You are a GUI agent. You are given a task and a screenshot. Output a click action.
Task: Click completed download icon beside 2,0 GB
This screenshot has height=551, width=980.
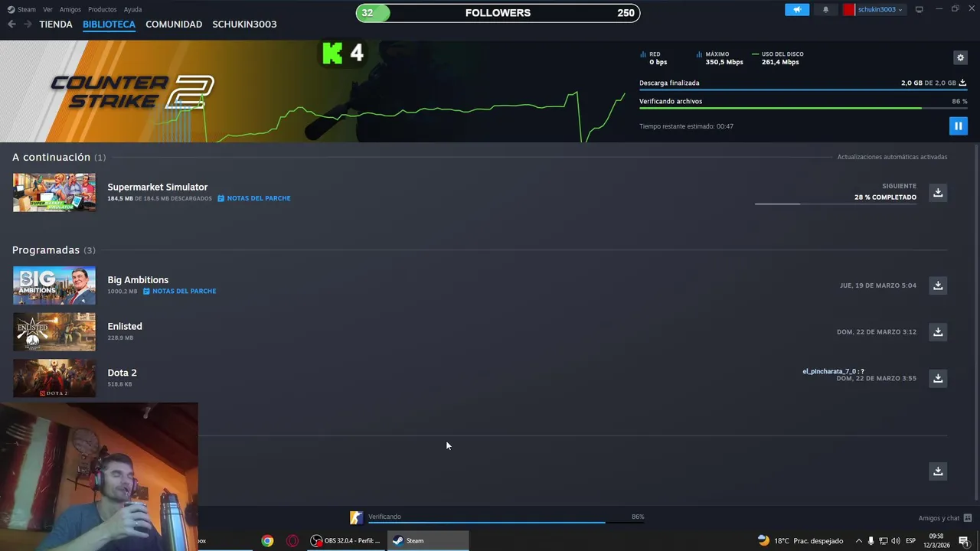point(963,83)
